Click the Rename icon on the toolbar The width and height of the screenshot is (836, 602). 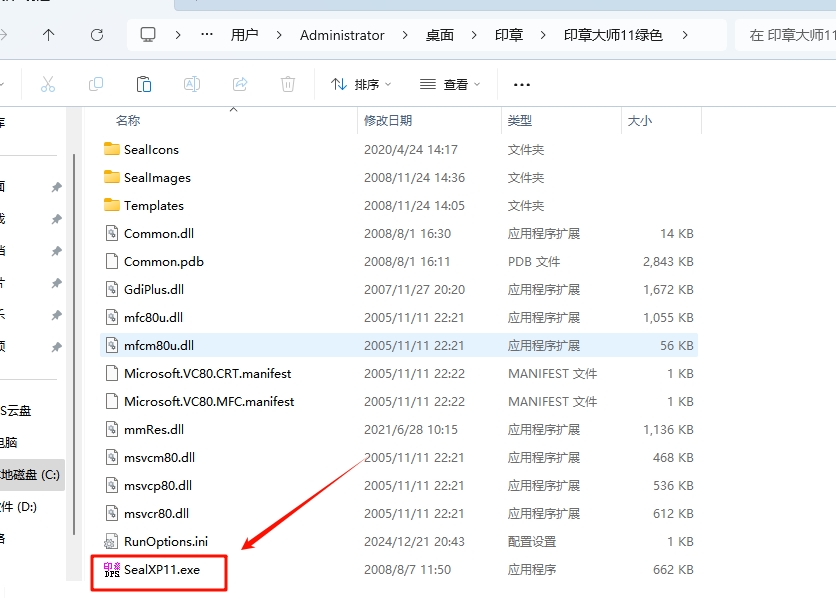(191, 83)
